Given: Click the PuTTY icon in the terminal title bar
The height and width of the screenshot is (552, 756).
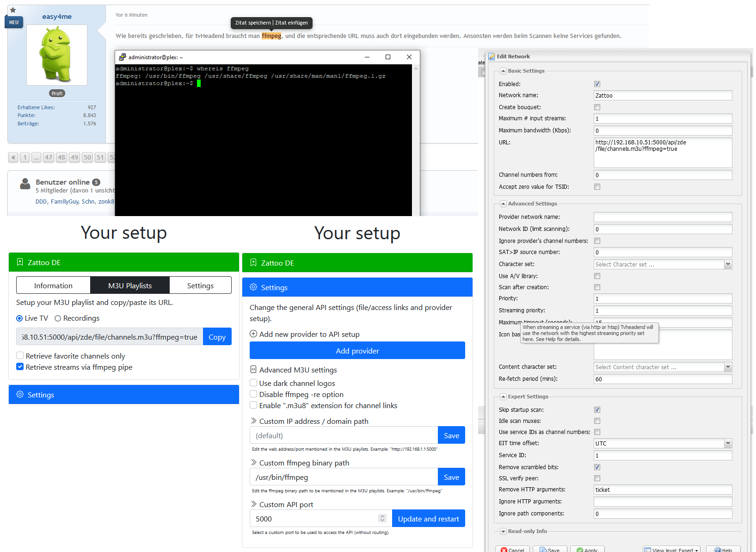Looking at the screenshot, I should click(x=122, y=57).
